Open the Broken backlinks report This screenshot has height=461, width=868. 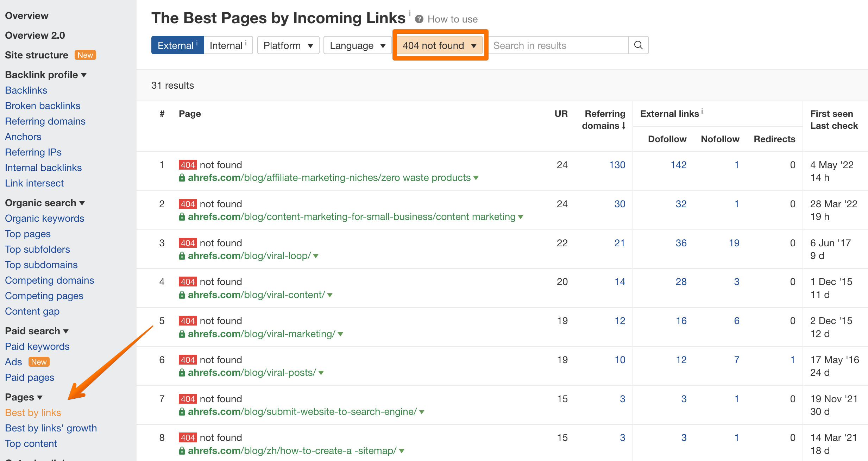coord(43,106)
